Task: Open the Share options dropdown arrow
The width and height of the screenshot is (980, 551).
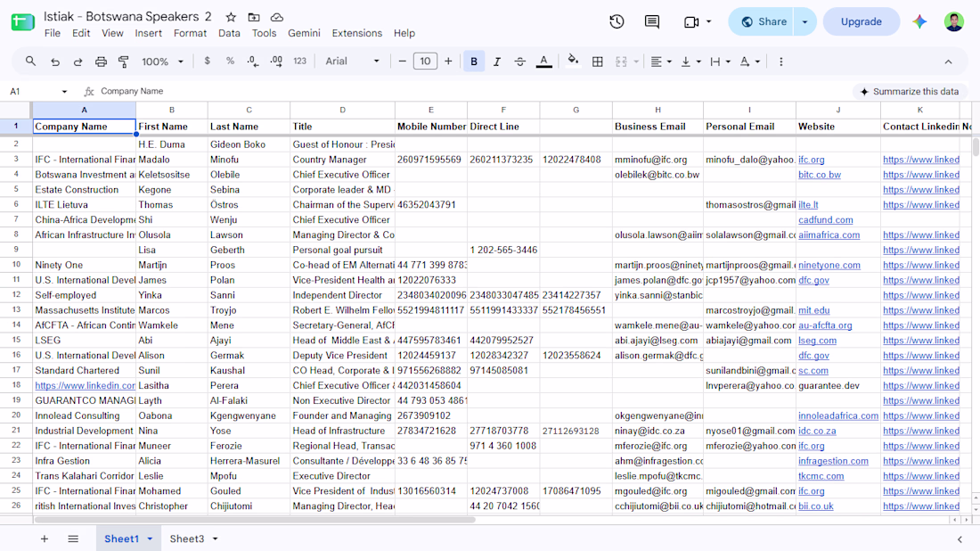Action: point(804,22)
